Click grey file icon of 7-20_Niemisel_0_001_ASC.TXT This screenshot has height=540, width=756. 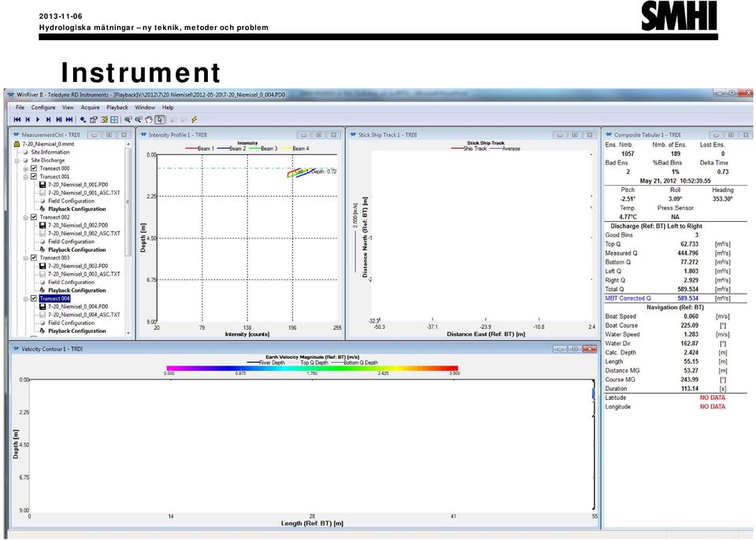tap(43, 193)
